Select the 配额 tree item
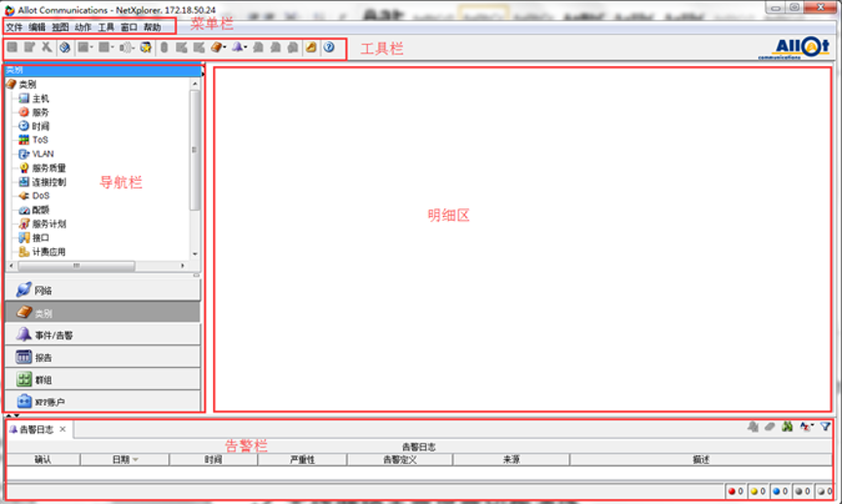 click(x=40, y=210)
